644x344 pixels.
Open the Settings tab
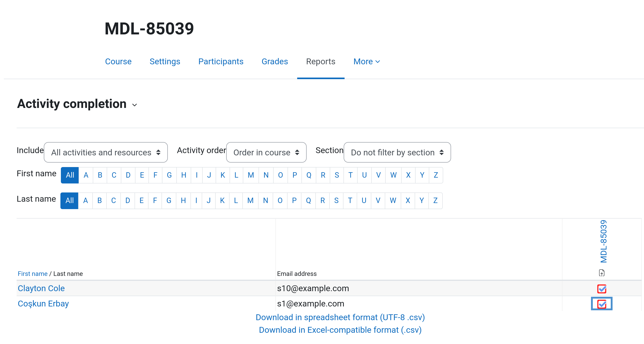(x=165, y=62)
